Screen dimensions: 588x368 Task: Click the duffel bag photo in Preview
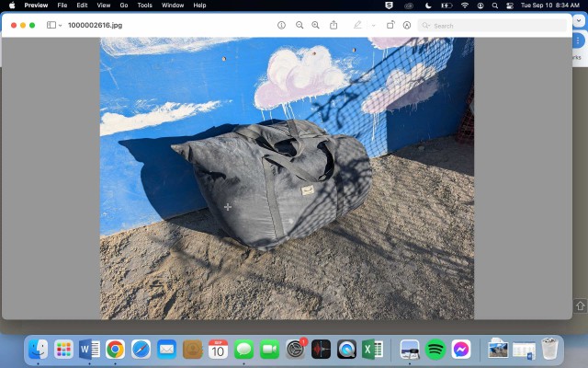pos(287,178)
